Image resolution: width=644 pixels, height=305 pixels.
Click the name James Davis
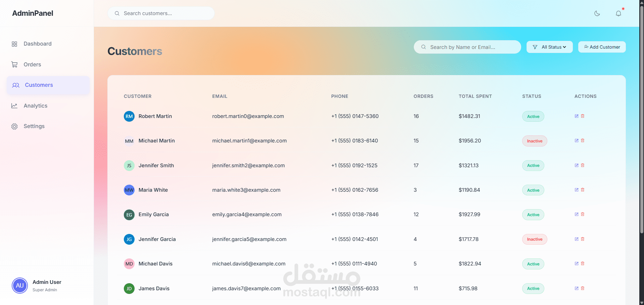click(154, 289)
